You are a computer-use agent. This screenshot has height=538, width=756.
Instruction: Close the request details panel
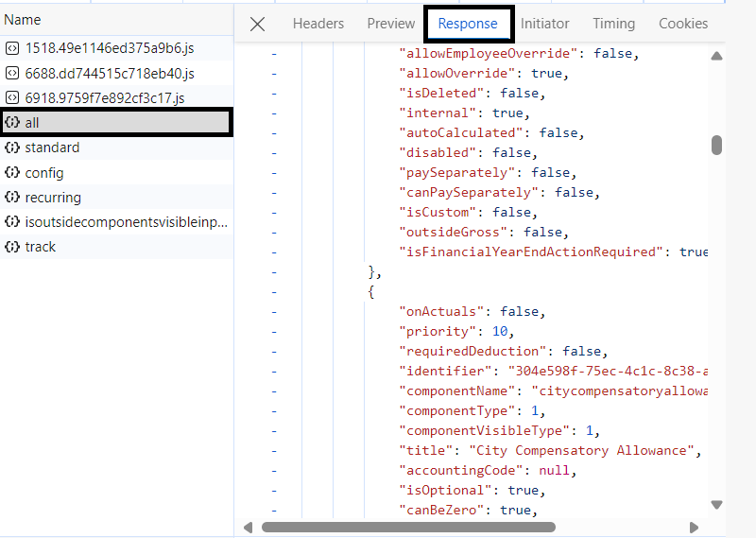[257, 24]
